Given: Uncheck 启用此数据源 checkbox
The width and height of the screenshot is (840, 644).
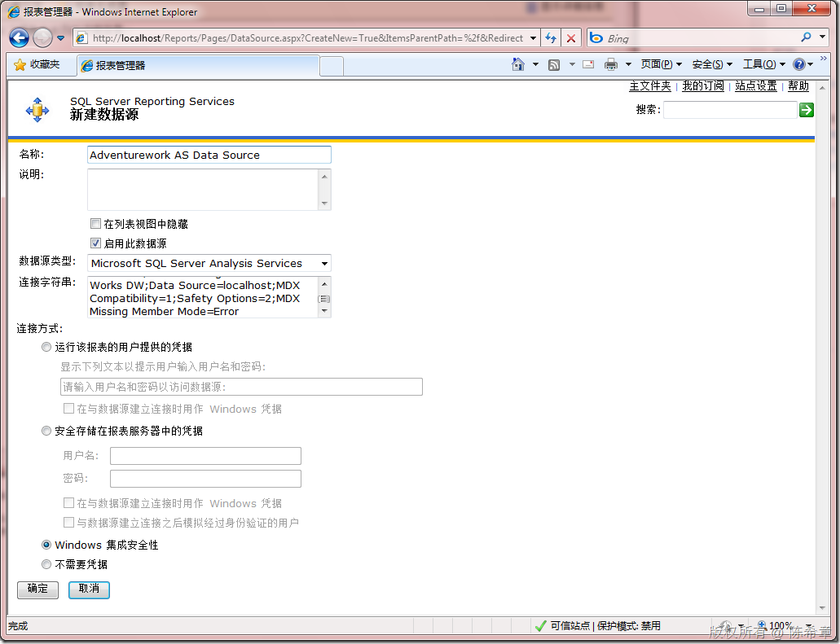Looking at the screenshot, I should click(95, 243).
